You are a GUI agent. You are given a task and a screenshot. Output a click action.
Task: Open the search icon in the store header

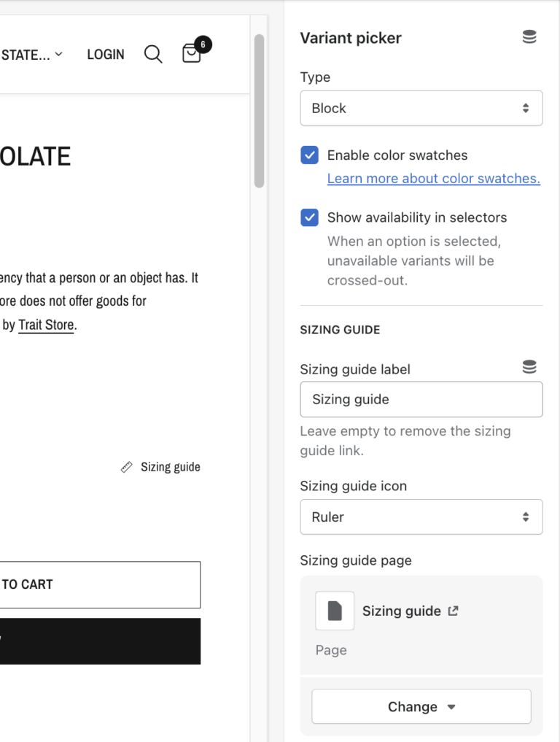click(x=153, y=54)
